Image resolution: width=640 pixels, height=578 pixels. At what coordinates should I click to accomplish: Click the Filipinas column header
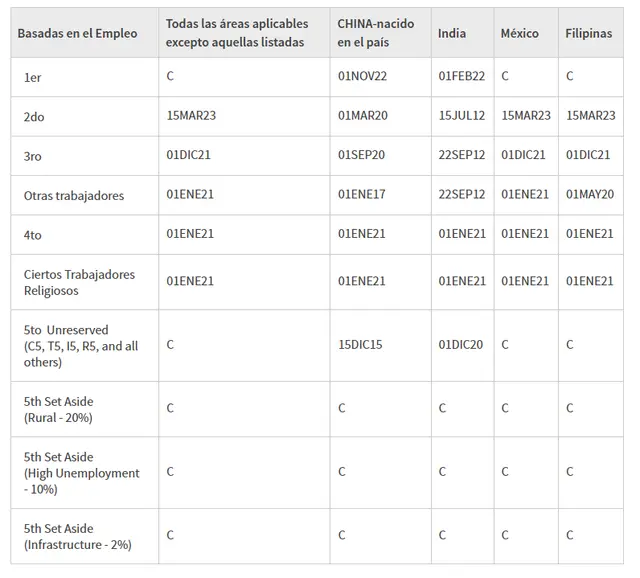coord(589,34)
